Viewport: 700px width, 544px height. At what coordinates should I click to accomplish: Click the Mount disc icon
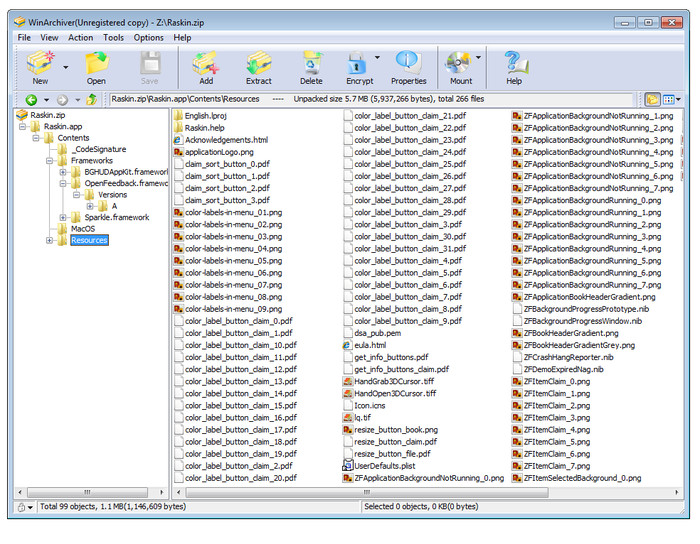click(458, 62)
